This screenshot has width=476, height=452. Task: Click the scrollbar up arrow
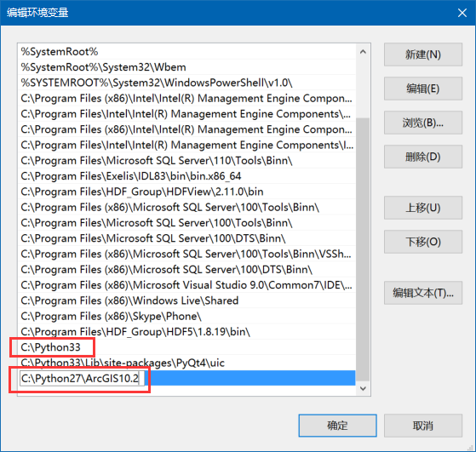coord(363,52)
